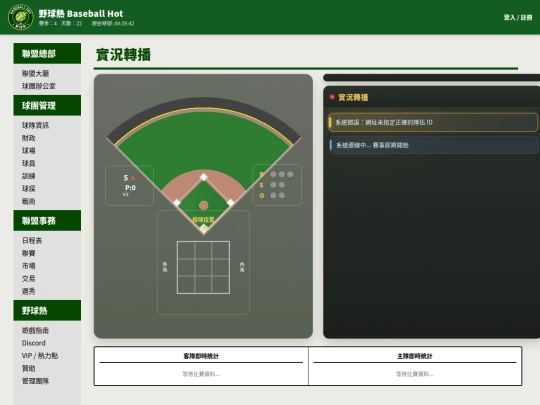Open the Discord link
The height and width of the screenshot is (405, 540).
click(34, 343)
